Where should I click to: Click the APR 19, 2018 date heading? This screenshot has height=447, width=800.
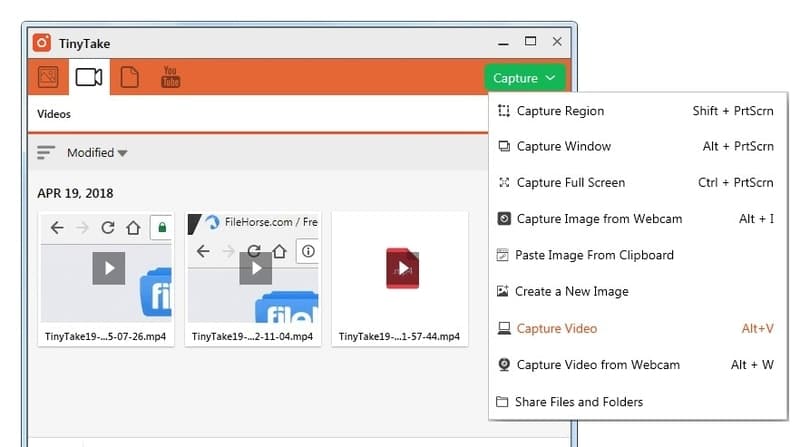(x=76, y=193)
